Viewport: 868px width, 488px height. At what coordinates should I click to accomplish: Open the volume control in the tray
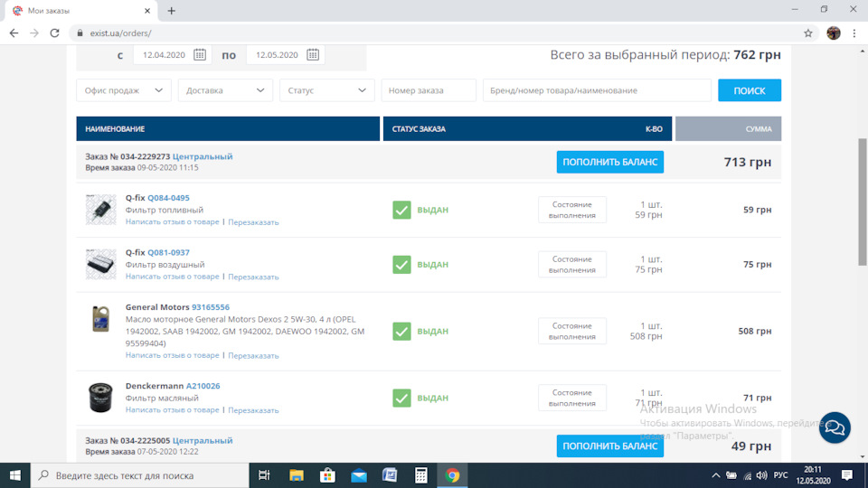pyautogui.click(x=761, y=475)
